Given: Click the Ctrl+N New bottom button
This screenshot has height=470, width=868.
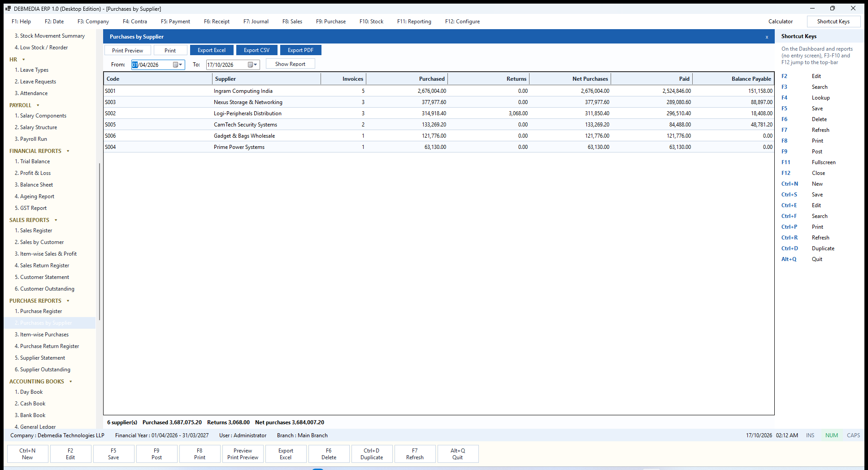Looking at the screenshot, I should (x=27, y=454).
